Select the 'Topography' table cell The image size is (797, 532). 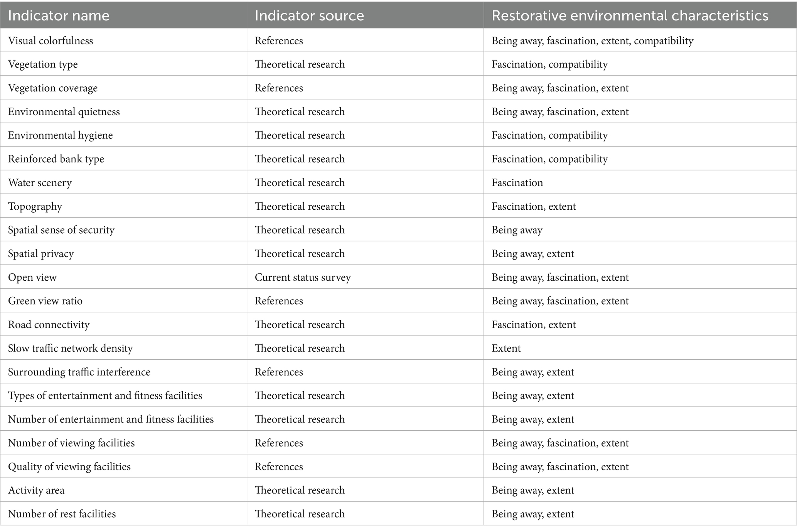[35, 207]
